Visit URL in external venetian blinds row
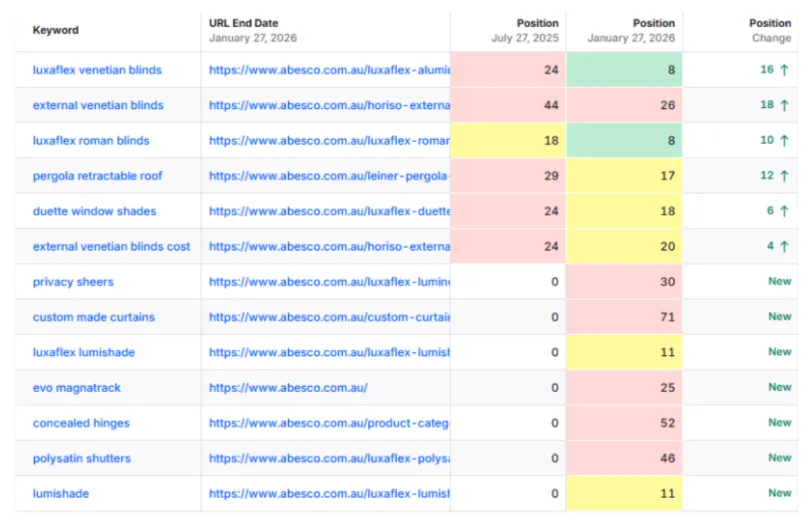This screenshot has width=810, height=524. [x=329, y=105]
